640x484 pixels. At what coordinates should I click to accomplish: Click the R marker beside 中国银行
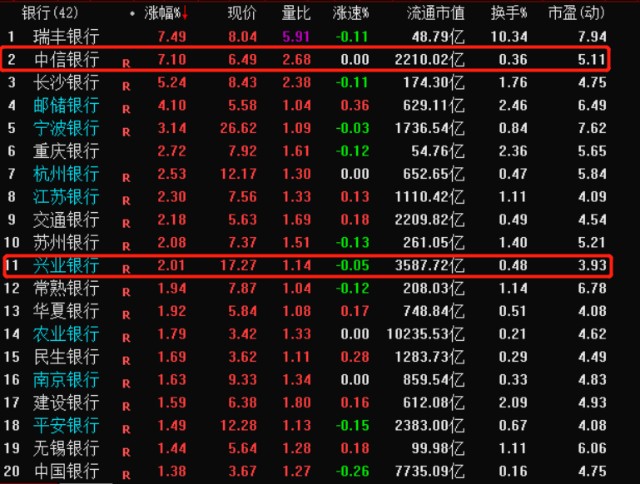(126, 475)
